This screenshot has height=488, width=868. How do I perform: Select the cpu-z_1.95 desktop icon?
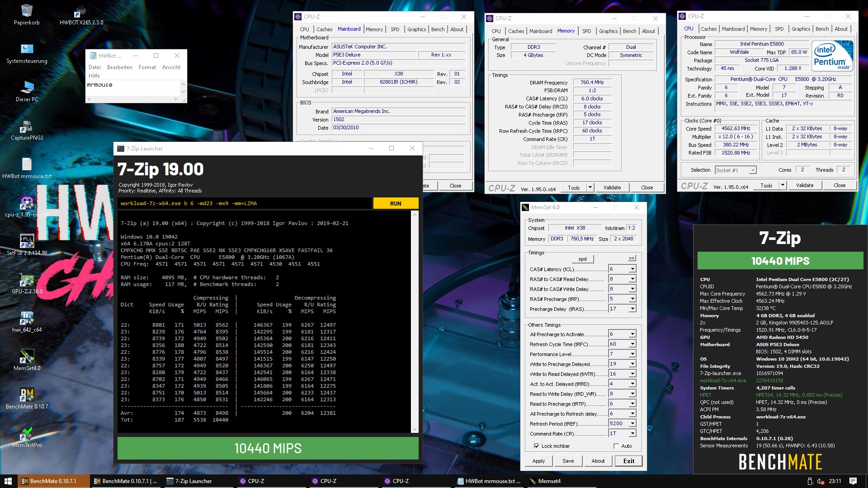[x=27, y=206]
